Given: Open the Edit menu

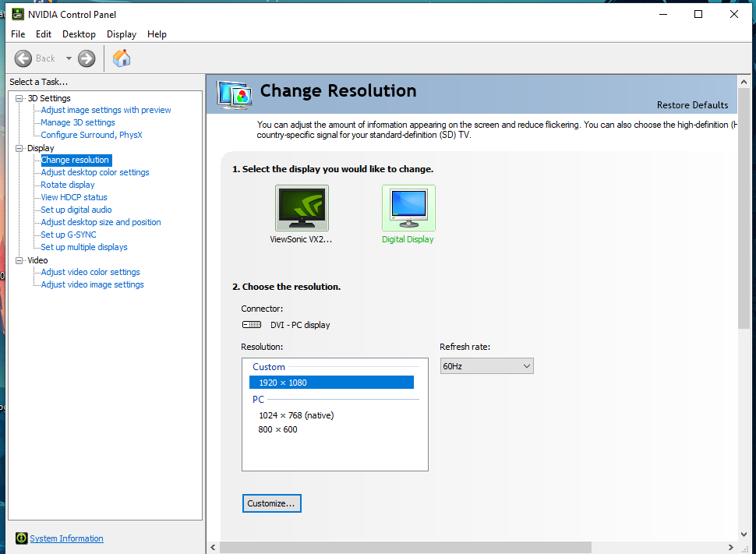Looking at the screenshot, I should tap(44, 34).
